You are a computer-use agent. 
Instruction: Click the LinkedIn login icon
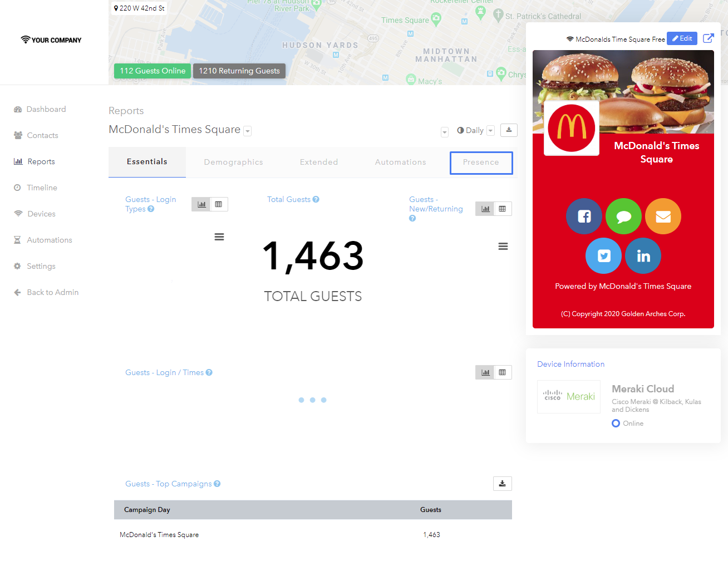[643, 255]
